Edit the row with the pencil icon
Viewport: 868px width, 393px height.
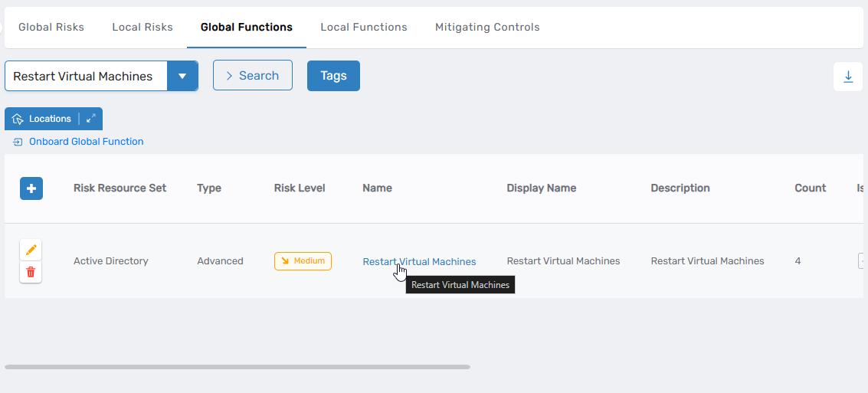(x=31, y=251)
